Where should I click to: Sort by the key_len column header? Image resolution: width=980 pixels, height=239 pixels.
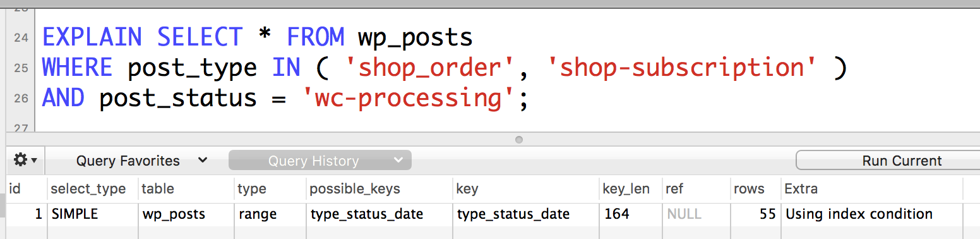click(630, 188)
